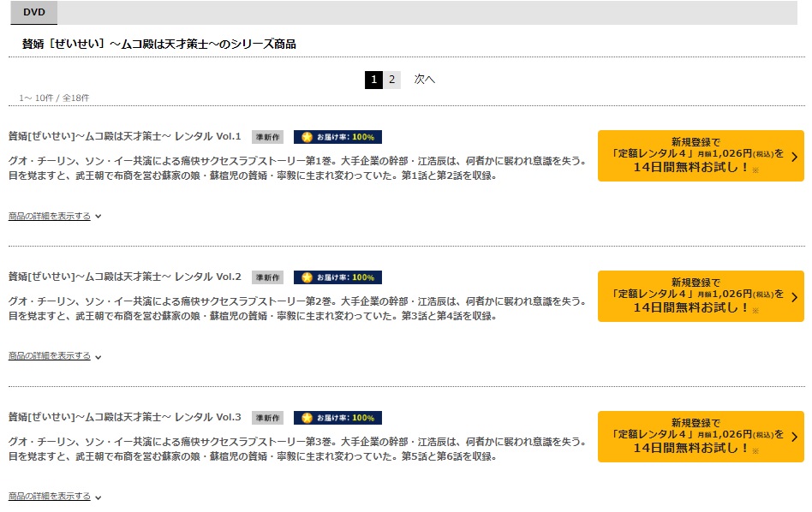This screenshot has width=812, height=512.
Task: Open the Vol.3 rental title link
Action: coord(125,417)
